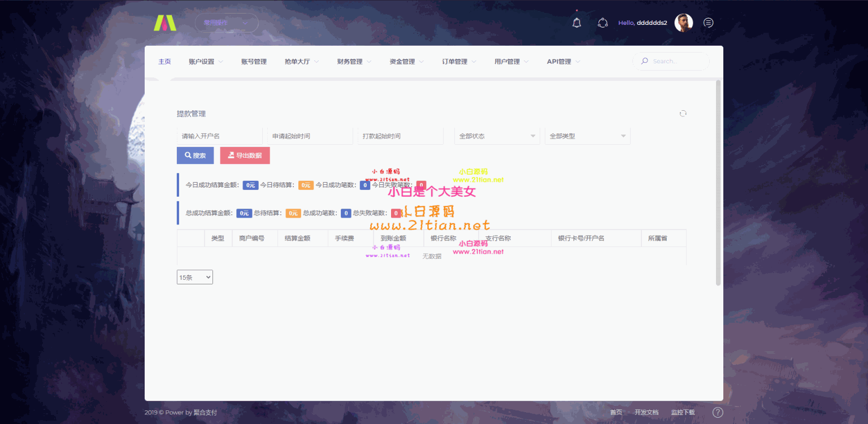Open the help question mark icon
The width and height of the screenshot is (868, 424).
click(x=718, y=412)
